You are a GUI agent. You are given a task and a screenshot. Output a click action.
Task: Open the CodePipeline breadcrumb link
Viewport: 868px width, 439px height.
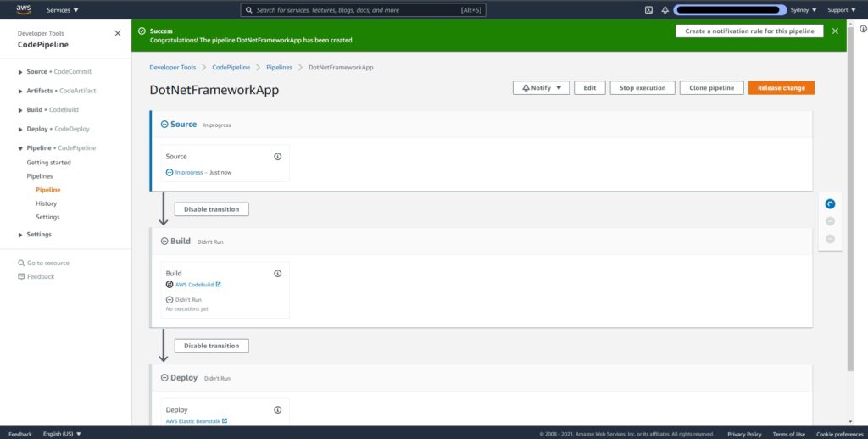(x=231, y=68)
